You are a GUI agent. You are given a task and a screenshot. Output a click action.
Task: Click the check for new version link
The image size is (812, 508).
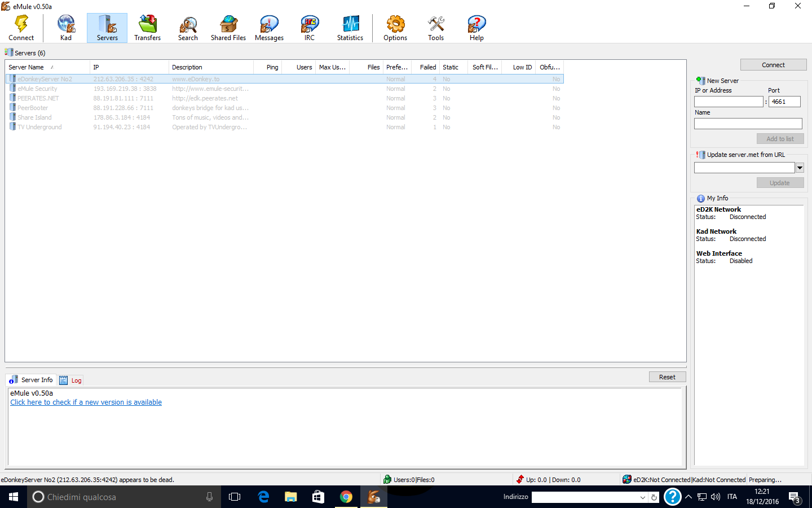coord(86,402)
